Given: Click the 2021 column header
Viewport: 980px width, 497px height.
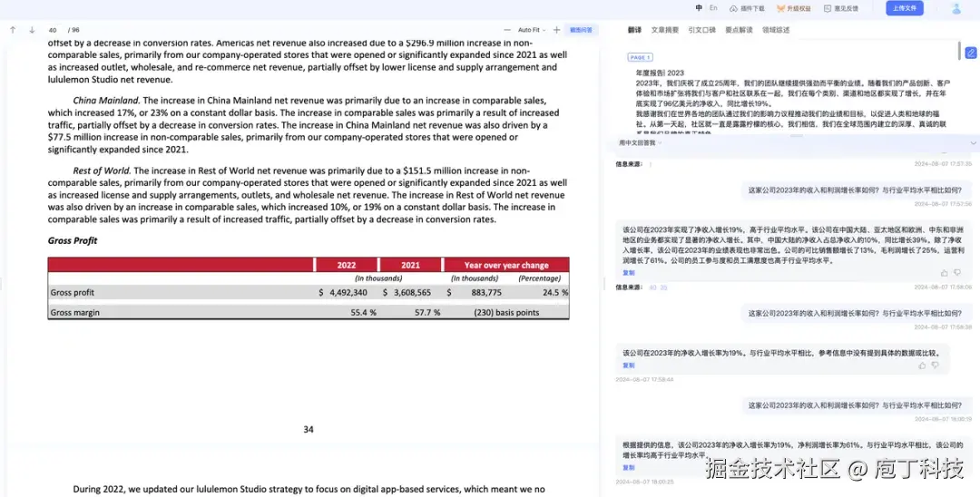Looking at the screenshot, I should pyautogui.click(x=411, y=265).
